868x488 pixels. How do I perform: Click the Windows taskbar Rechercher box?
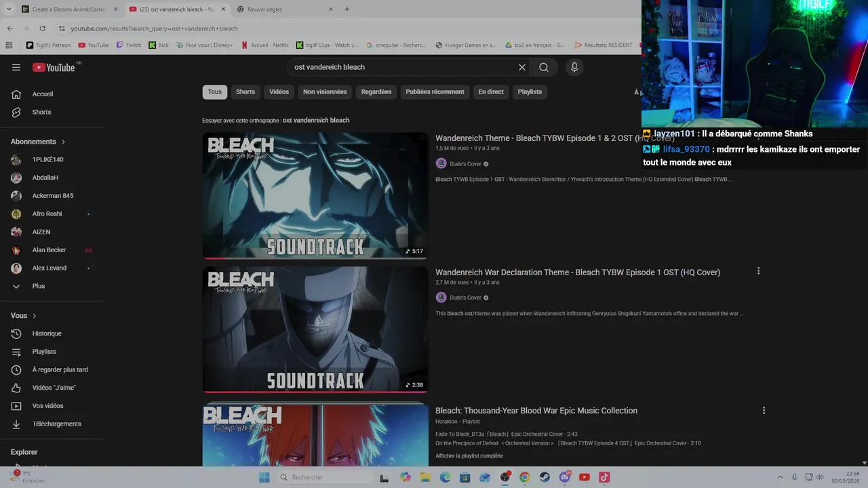pos(326,477)
